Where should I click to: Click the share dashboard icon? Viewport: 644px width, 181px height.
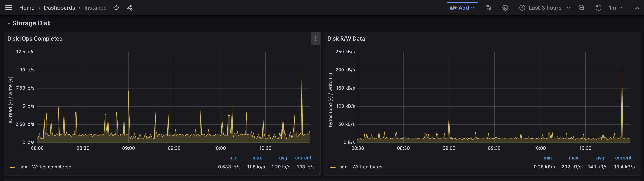click(129, 8)
